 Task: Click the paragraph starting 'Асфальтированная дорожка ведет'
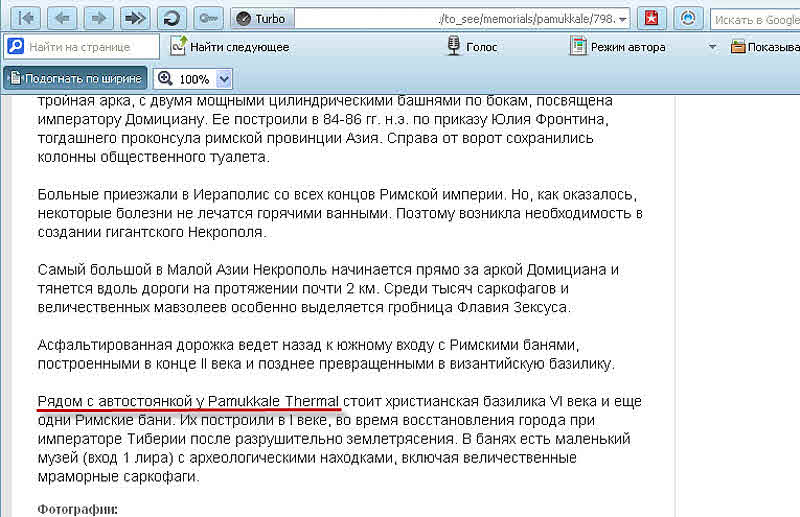coord(327,354)
